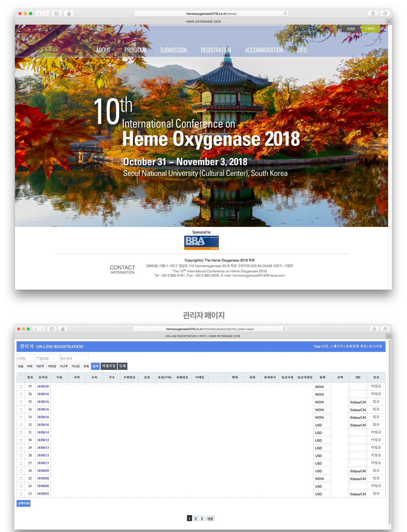This screenshot has width=407, height=532.
Task: Open the ACCOMMODATION navigation menu
Action: (x=264, y=50)
